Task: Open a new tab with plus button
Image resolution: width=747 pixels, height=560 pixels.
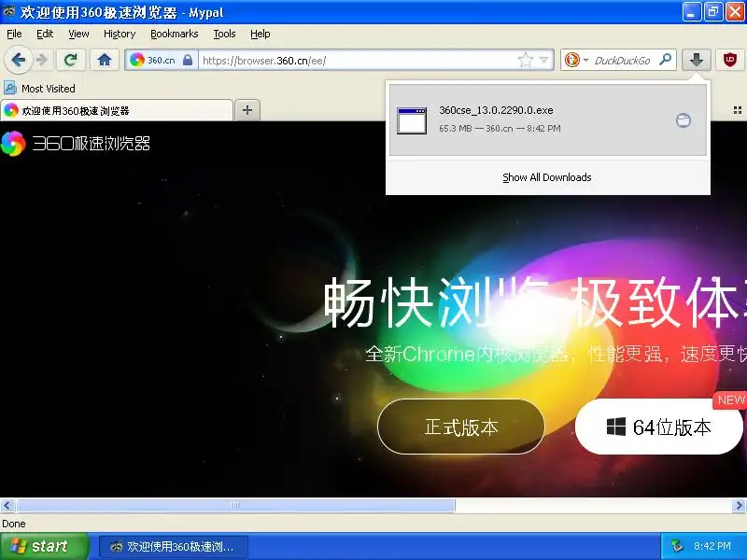Action: click(247, 110)
